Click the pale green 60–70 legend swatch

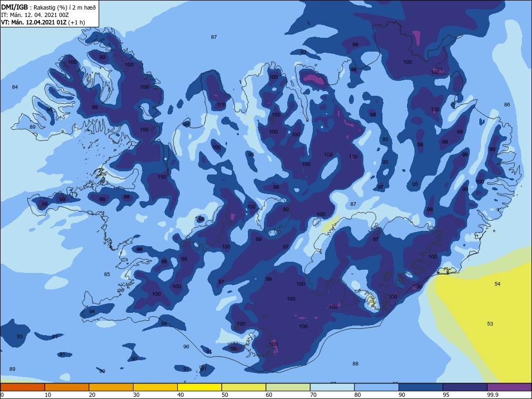click(x=288, y=387)
